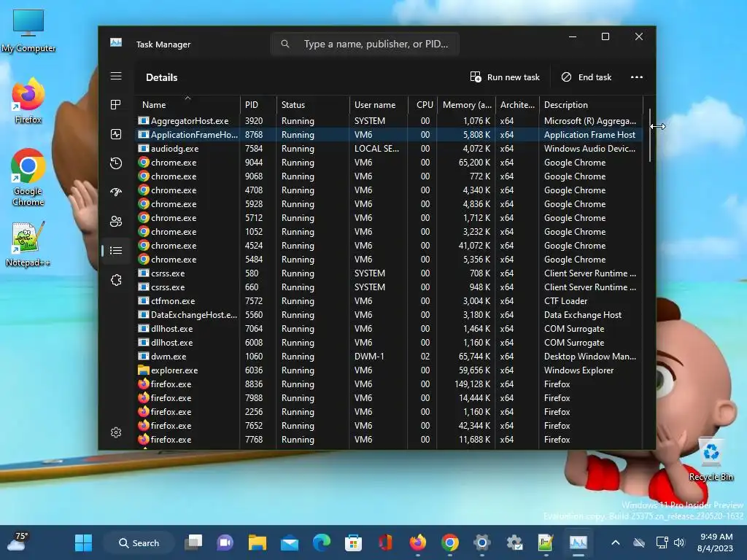Open Microsoft Store from the taskbar
Image resolution: width=747 pixels, height=560 pixels.
coord(354,542)
